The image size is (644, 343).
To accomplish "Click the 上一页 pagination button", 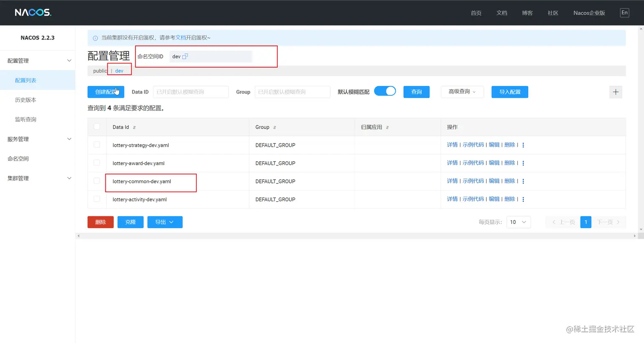I will tap(563, 222).
